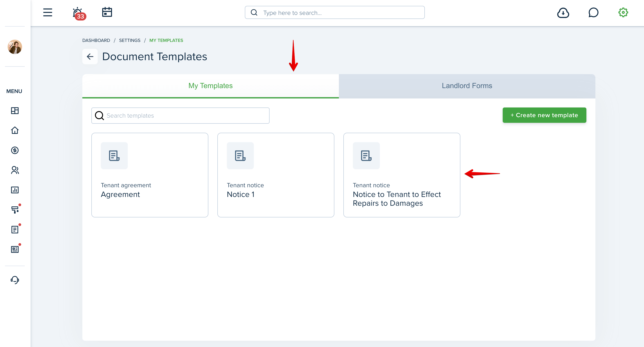The height and width of the screenshot is (347, 644).
Task: Focus the Search templates input
Action: pos(180,115)
